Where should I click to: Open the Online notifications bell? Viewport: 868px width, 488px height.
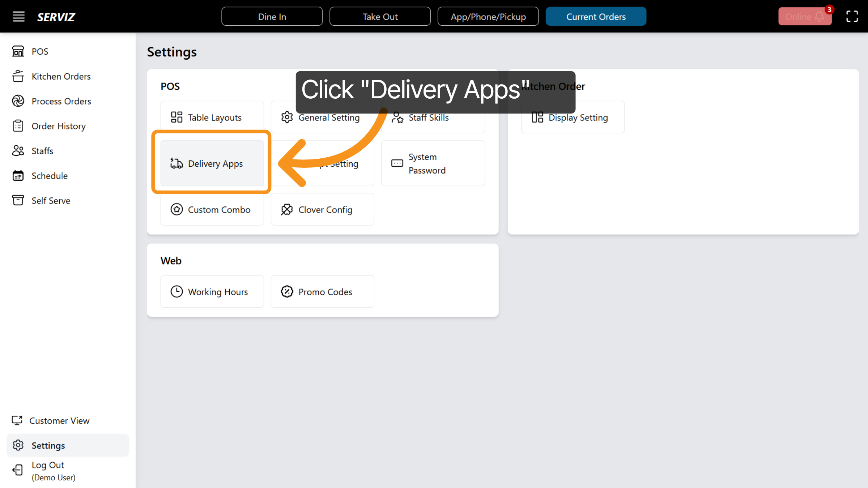point(805,16)
